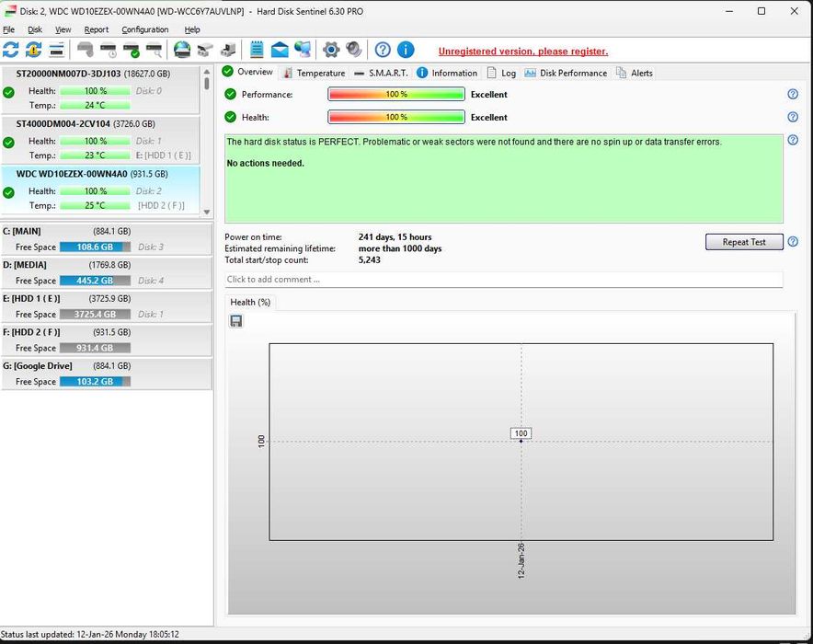This screenshot has width=813, height=644.
Task: Click the green check icon of ST20000NM007D disk
Action: point(8,92)
